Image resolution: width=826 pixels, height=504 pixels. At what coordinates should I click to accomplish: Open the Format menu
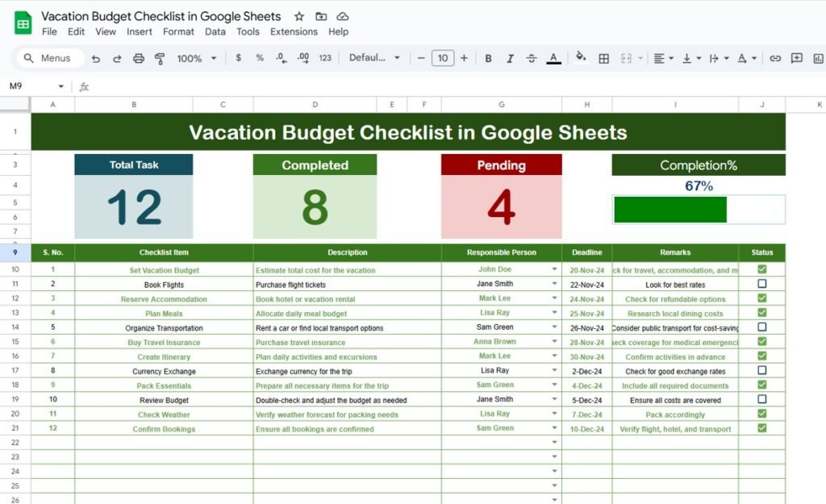(x=178, y=31)
